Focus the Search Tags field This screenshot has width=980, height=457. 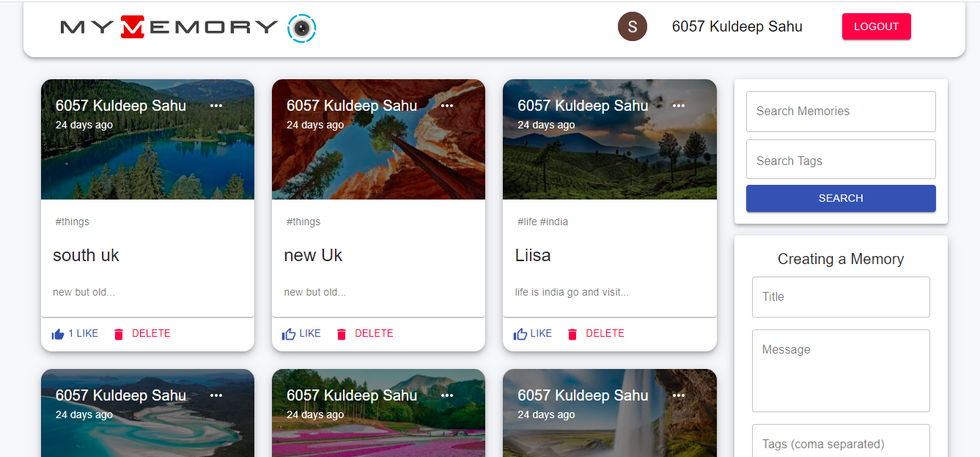[841, 159]
